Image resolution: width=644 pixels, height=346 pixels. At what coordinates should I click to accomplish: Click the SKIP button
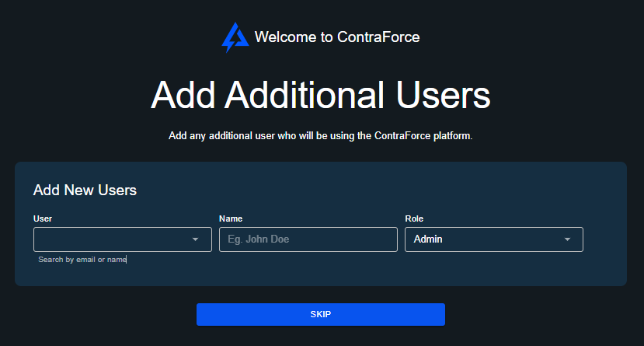point(320,314)
